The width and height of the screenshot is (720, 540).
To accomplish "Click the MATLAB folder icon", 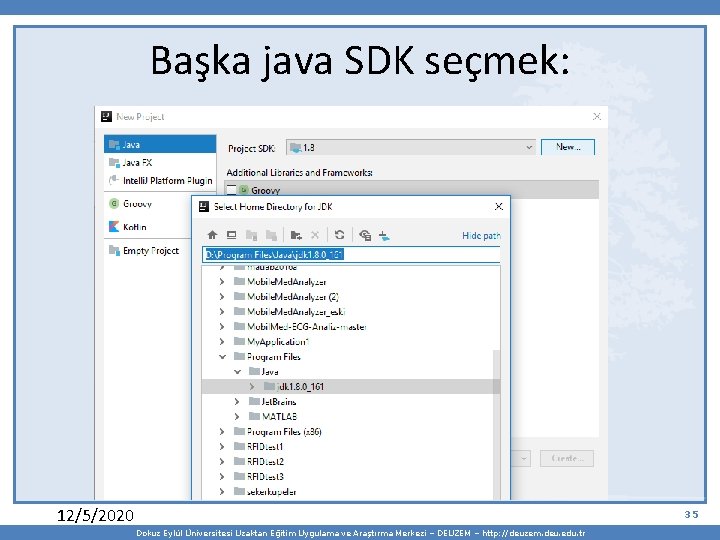I will 254,416.
